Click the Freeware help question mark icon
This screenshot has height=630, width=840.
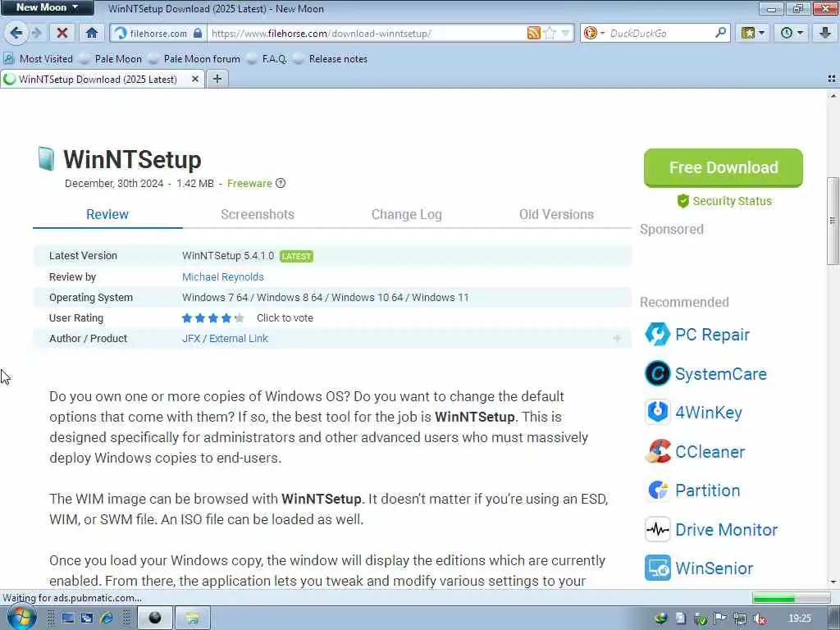point(281,183)
